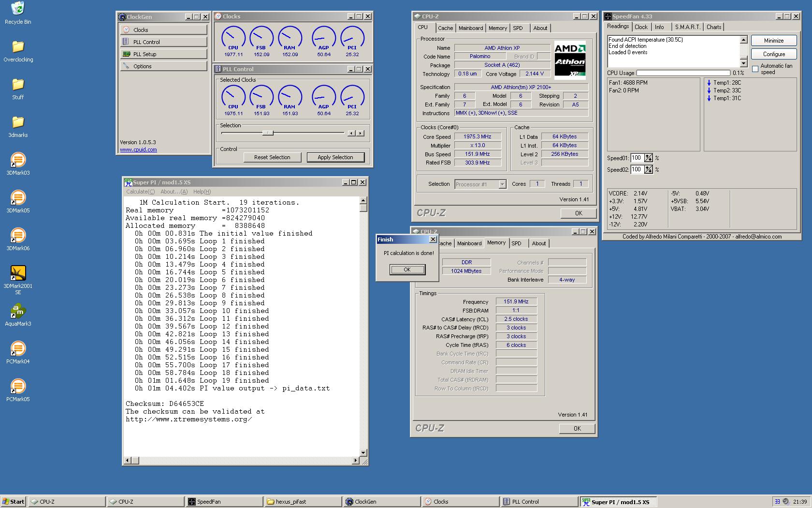The image size is (812, 508).
Task: Enable Automatic fan speed checkbox
Action: [755, 69]
